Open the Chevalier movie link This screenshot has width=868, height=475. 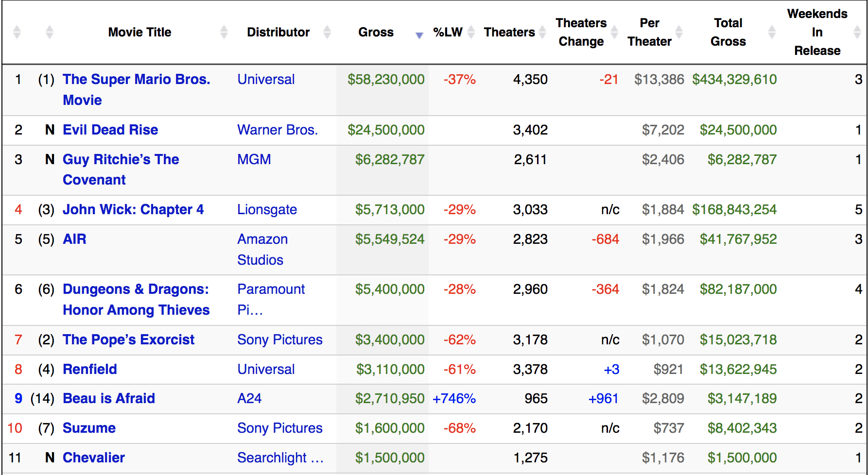(x=94, y=458)
